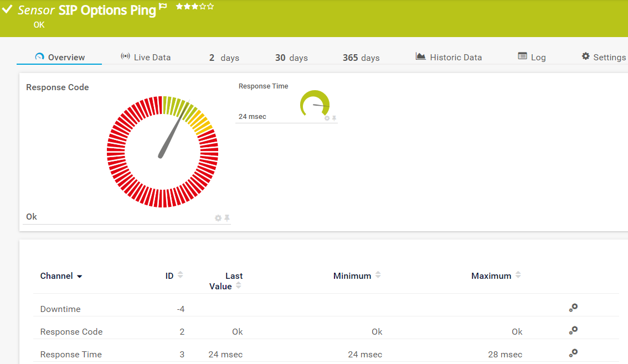The height and width of the screenshot is (364, 628).
Task: Sort table by Maximum column arrows
Action: tap(518, 275)
